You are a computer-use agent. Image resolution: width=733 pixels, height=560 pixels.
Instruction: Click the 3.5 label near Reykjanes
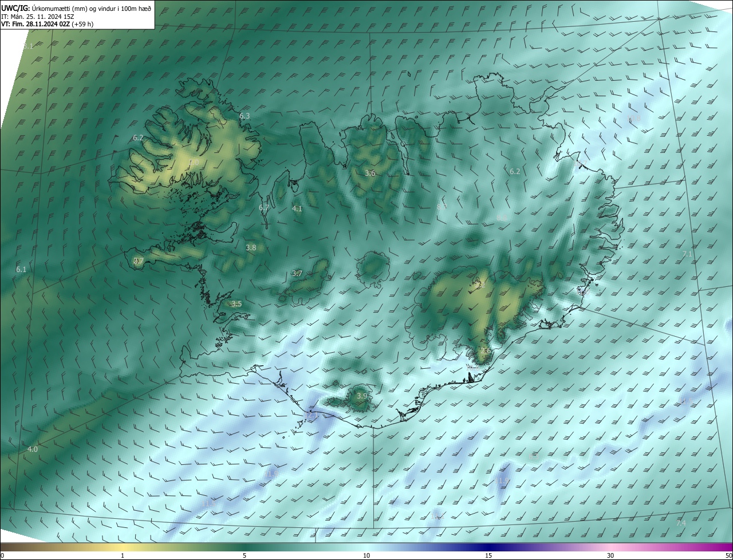tap(237, 304)
